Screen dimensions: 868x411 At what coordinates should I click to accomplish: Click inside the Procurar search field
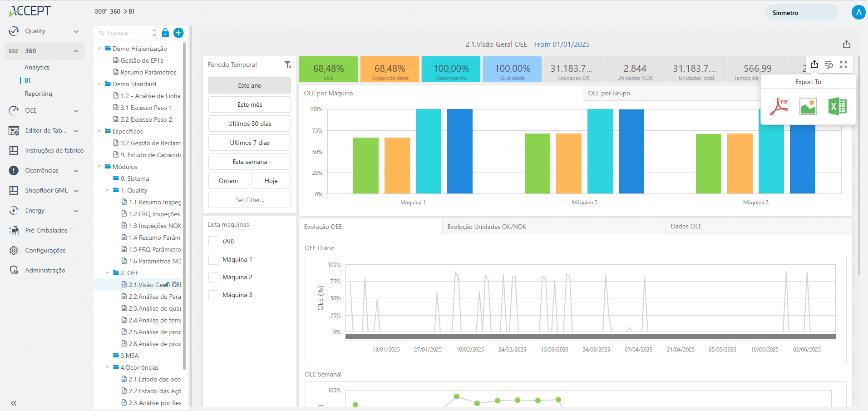pos(125,33)
